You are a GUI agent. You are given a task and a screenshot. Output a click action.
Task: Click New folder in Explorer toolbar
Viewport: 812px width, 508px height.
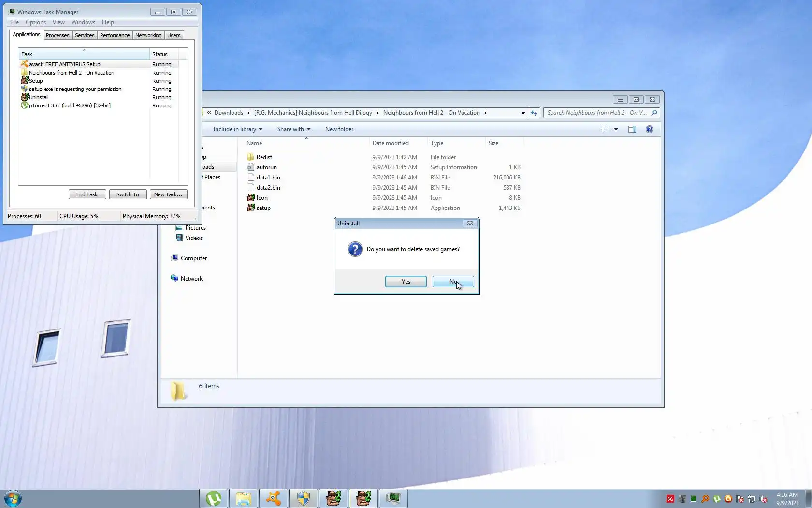339,129
